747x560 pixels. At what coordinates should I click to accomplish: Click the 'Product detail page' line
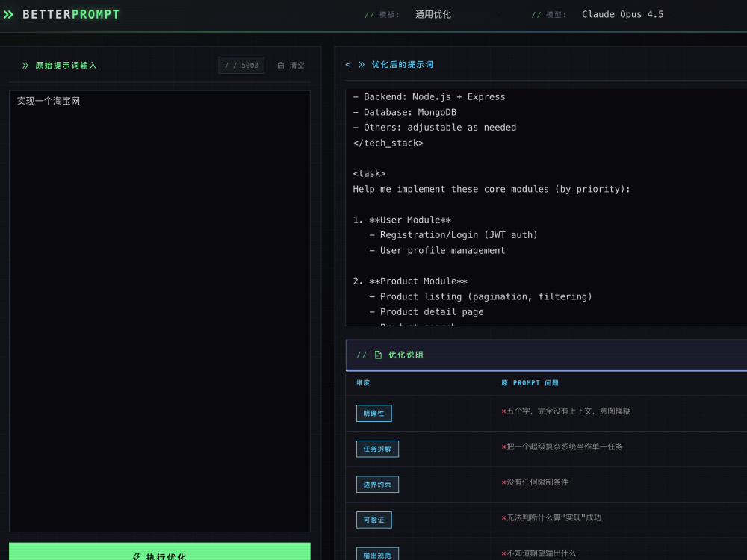(427, 312)
